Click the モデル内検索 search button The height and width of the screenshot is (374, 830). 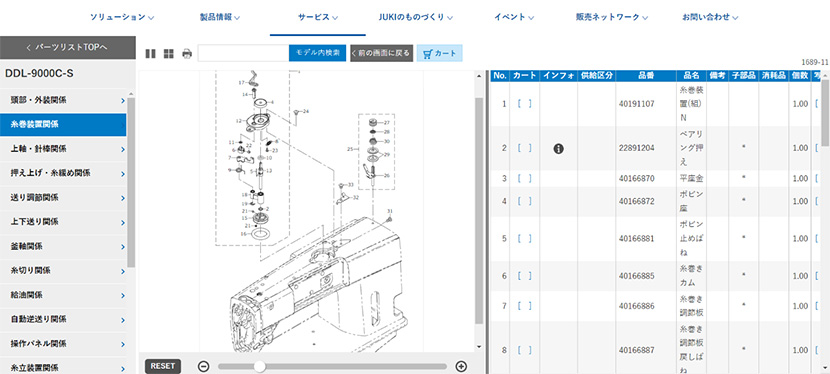click(318, 53)
